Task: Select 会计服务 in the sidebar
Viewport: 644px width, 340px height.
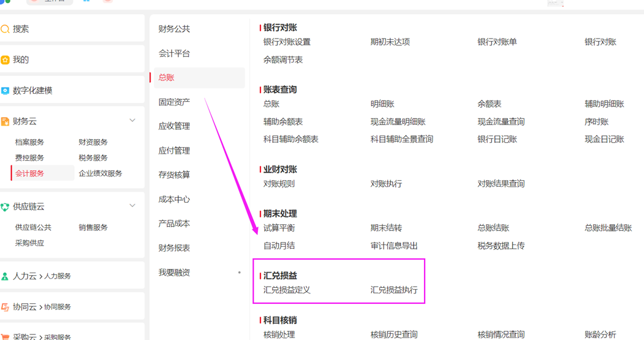Action: 29,173
